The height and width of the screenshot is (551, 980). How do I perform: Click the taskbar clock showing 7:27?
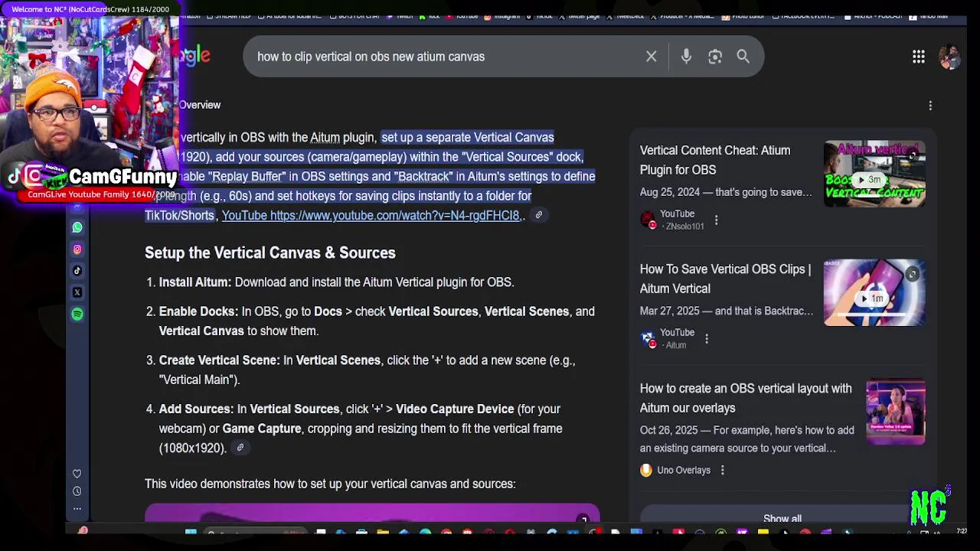coord(961,532)
